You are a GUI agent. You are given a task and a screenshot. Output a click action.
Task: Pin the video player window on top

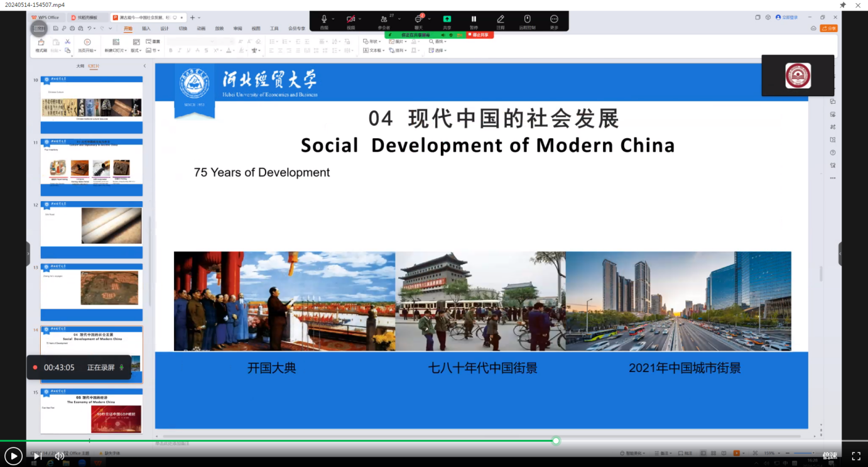tap(843, 5)
